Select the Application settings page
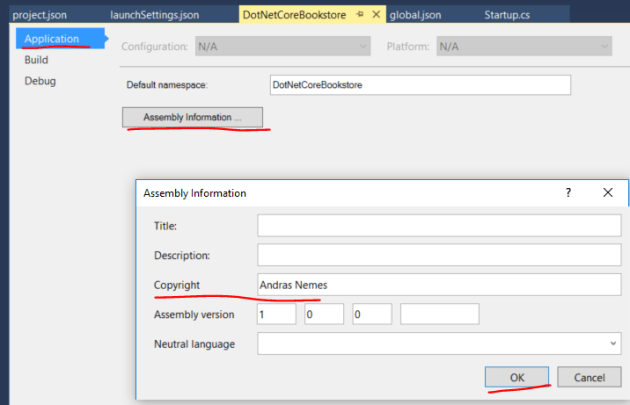This screenshot has width=630, height=405. point(60,39)
